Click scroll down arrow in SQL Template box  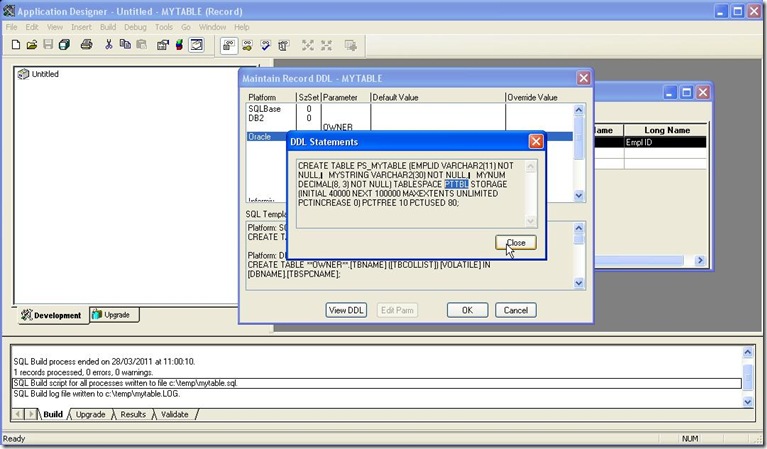[x=579, y=283]
